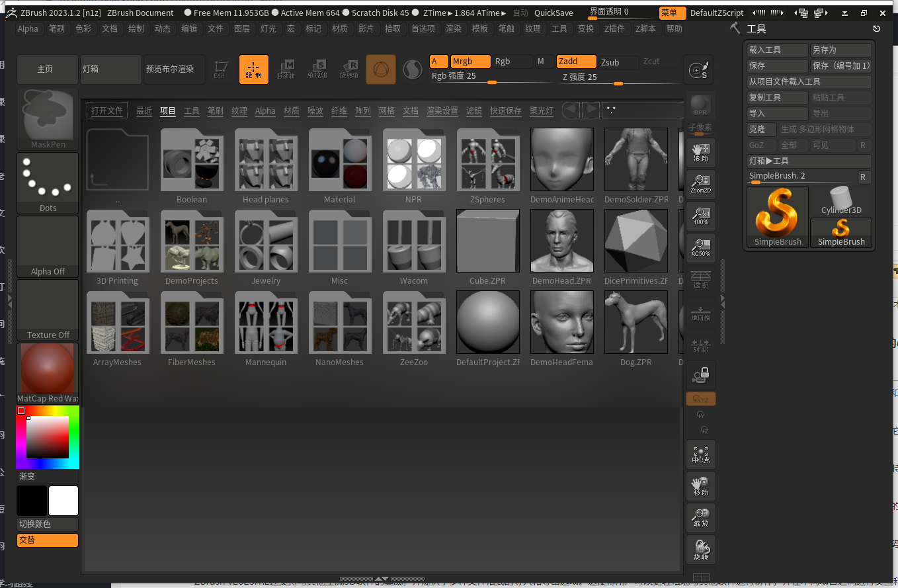The image size is (898, 588).
Task: Click the 中心点 (Center point) icon
Action: pos(700,454)
